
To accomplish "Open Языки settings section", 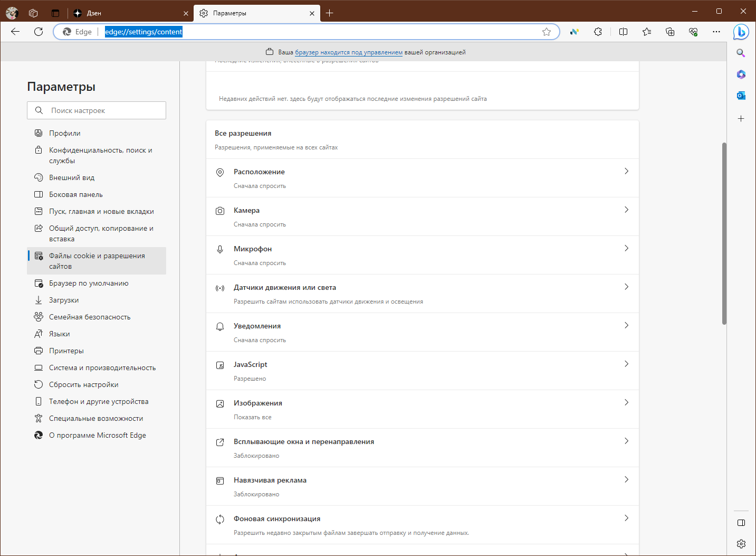I will [97, 334].
